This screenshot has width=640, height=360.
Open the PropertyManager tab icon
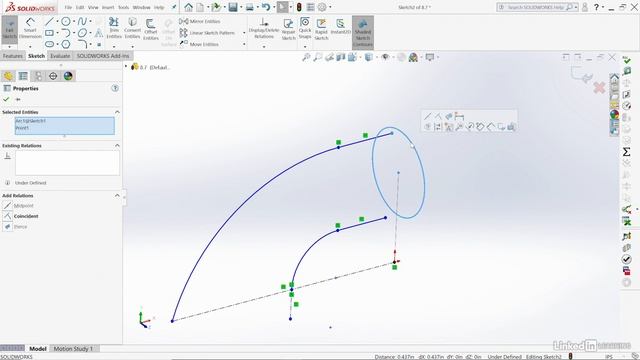pos(23,76)
